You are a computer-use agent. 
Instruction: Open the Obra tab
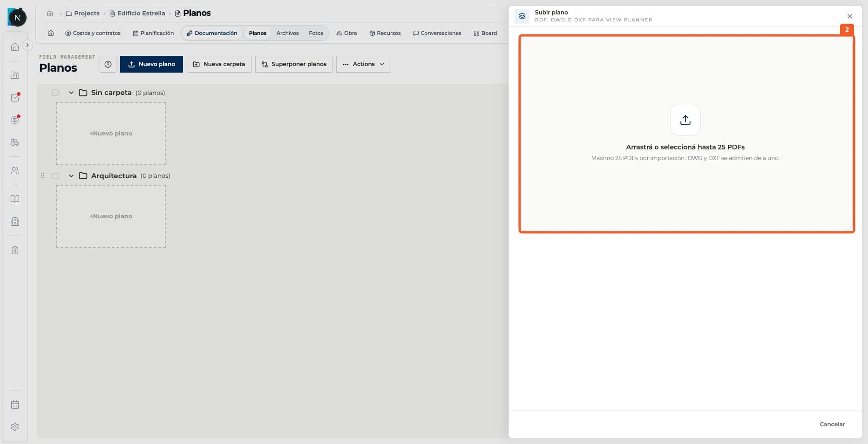[x=346, y=33]
